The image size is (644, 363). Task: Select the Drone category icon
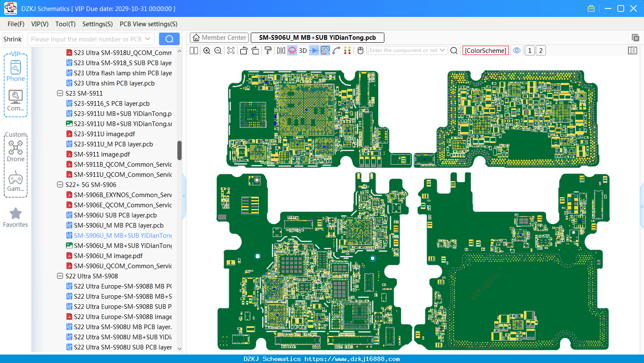(16, 151)
